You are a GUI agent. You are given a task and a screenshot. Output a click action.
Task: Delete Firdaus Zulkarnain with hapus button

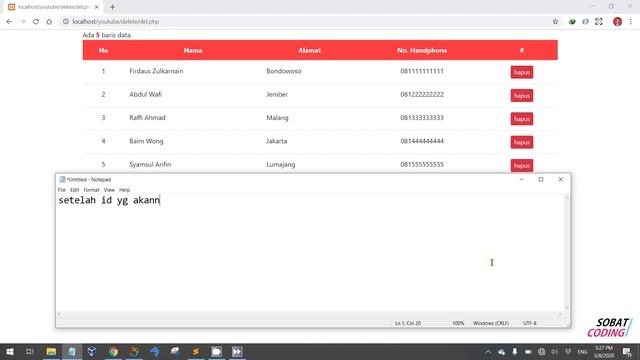522,72
